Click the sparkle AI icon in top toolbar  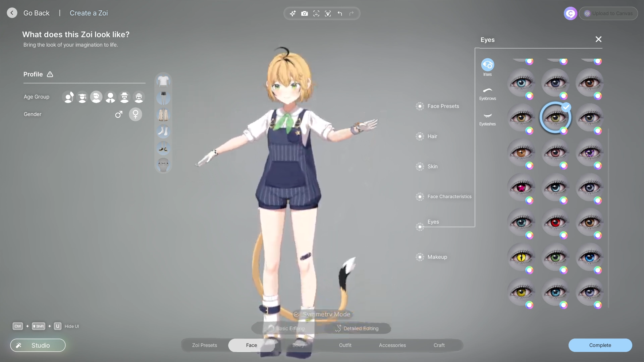[292, 13]
